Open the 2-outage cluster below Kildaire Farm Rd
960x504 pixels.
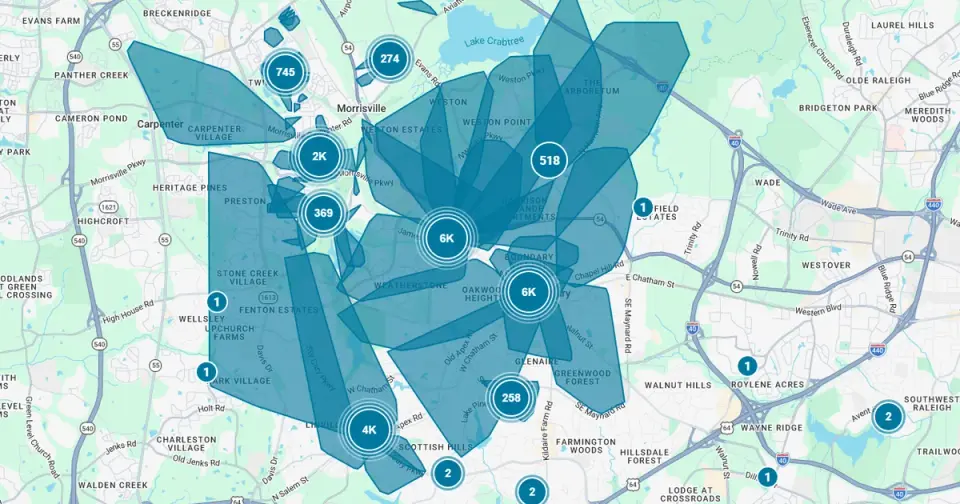pos(531,491)
